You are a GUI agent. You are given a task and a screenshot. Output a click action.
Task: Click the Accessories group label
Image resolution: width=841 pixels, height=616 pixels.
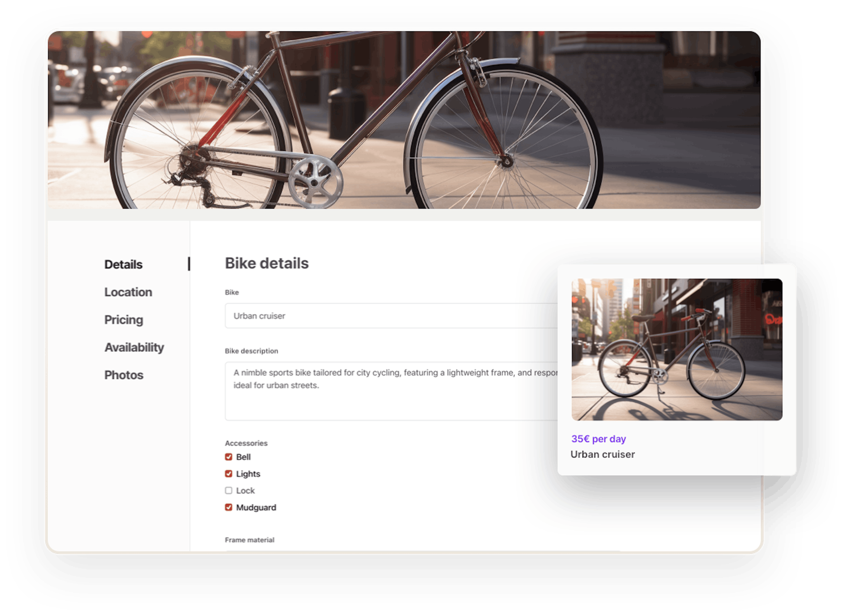coord(246,443)
